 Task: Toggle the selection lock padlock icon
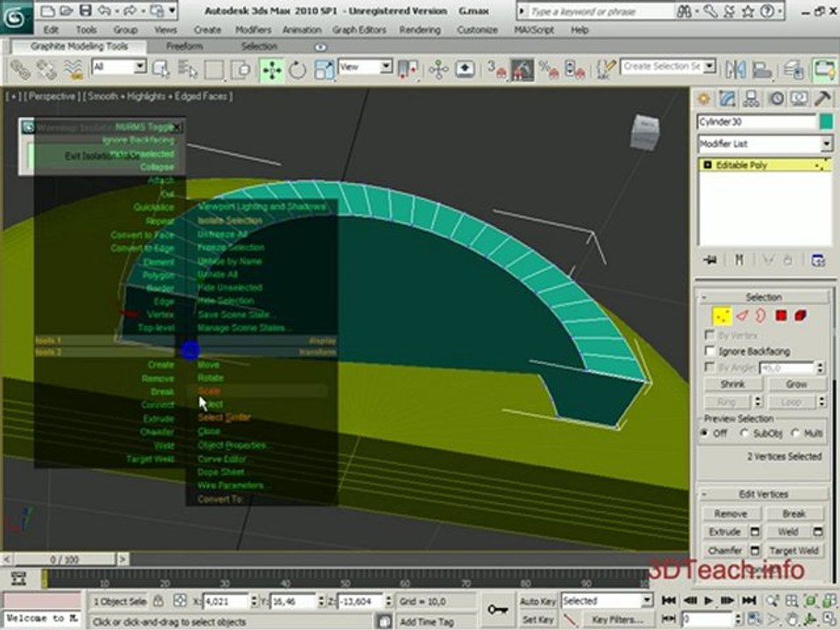[x=158, y=601]
